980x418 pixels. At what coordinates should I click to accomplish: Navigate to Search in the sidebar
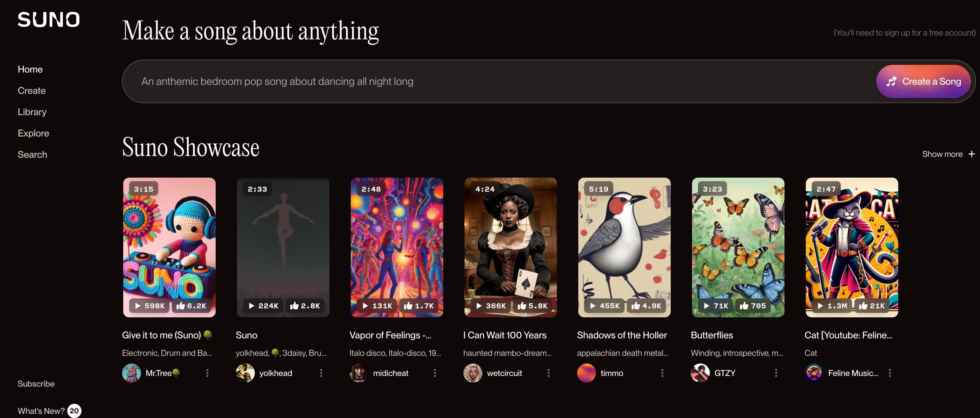pos(33,155)
